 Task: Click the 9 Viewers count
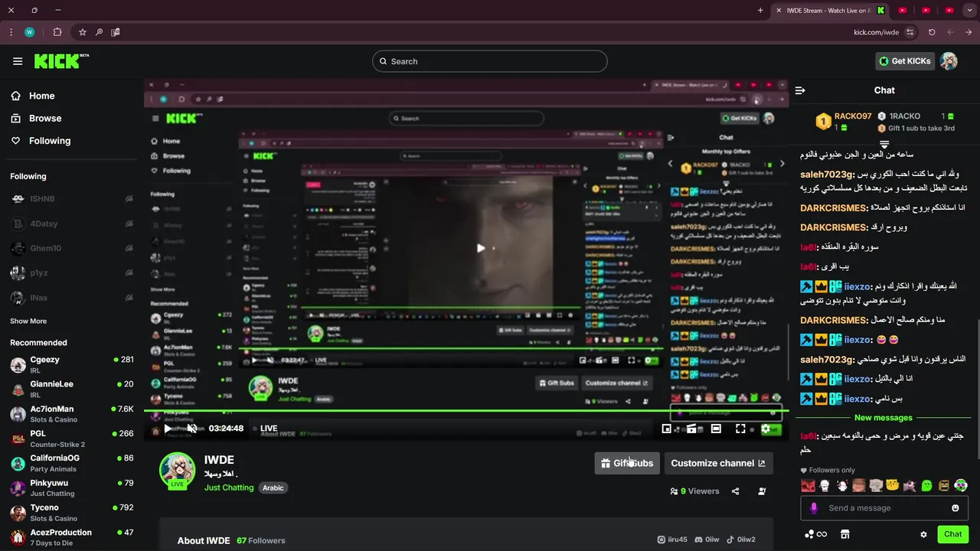[694, 491]
